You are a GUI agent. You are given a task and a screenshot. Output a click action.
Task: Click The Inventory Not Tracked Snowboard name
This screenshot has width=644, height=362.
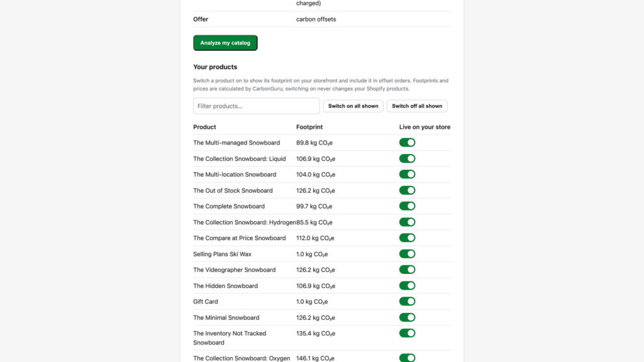pyautogui.click(x=230, y=337)
